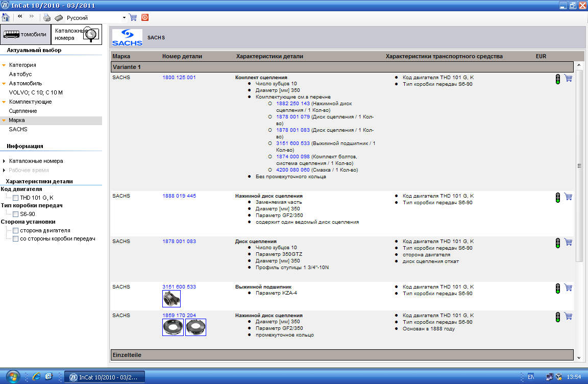Open kit component 4200 080 060
Screen dimensions: 588x384
coord(293,170)
